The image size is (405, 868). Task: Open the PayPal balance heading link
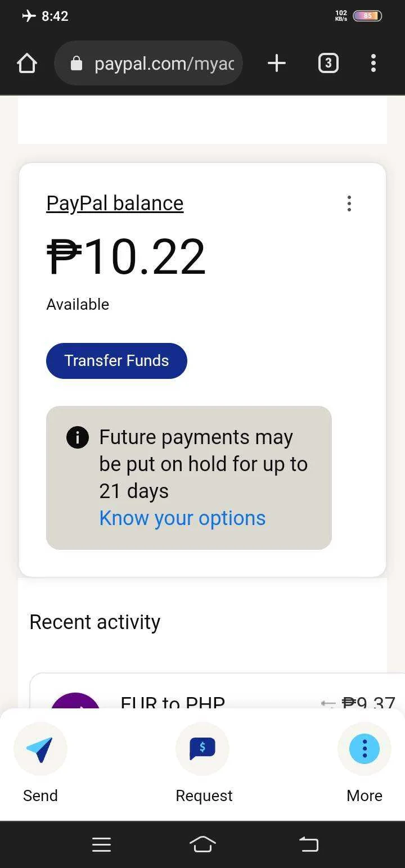click(x=115, y=203)
